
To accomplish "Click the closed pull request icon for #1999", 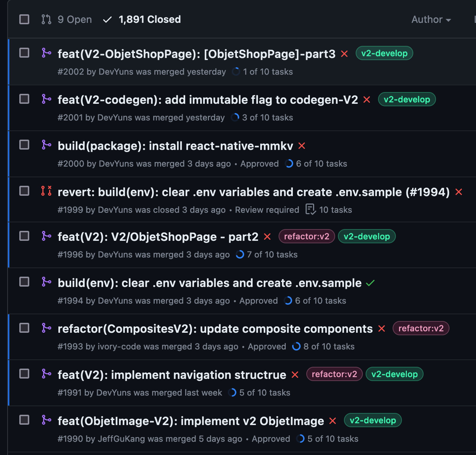I will pyautogui.click(x=46, y=191).
